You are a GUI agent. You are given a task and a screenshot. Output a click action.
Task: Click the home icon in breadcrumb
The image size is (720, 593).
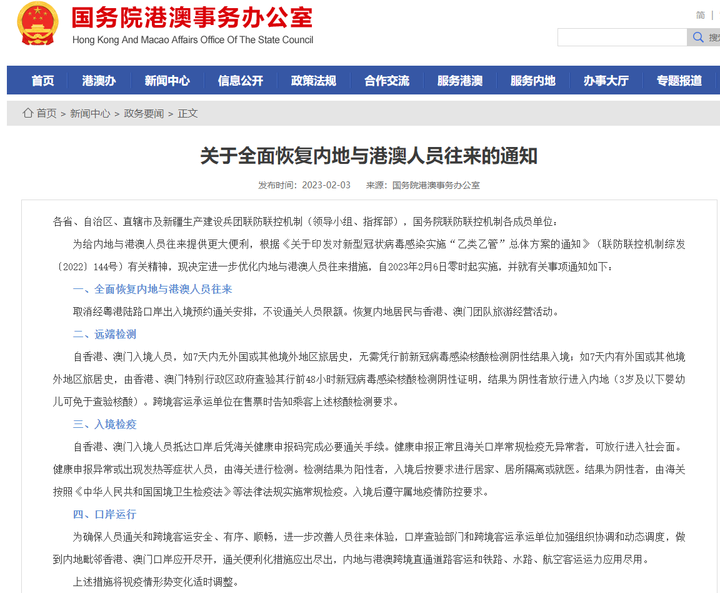click(x=28, y=113)
